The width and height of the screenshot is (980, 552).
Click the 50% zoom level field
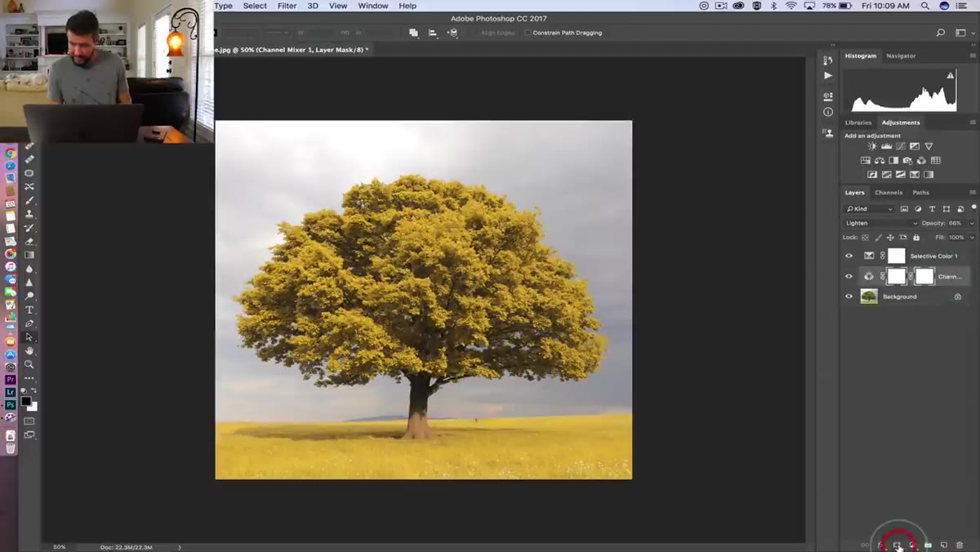coord(60,547)
